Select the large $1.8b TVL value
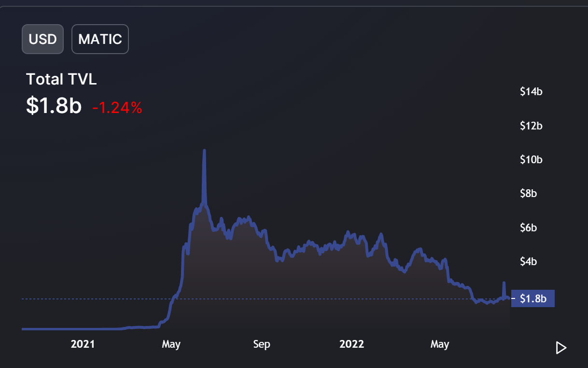The height and width of the screenshot is (368, 588). pyautogui.click(x=54, y=106)
